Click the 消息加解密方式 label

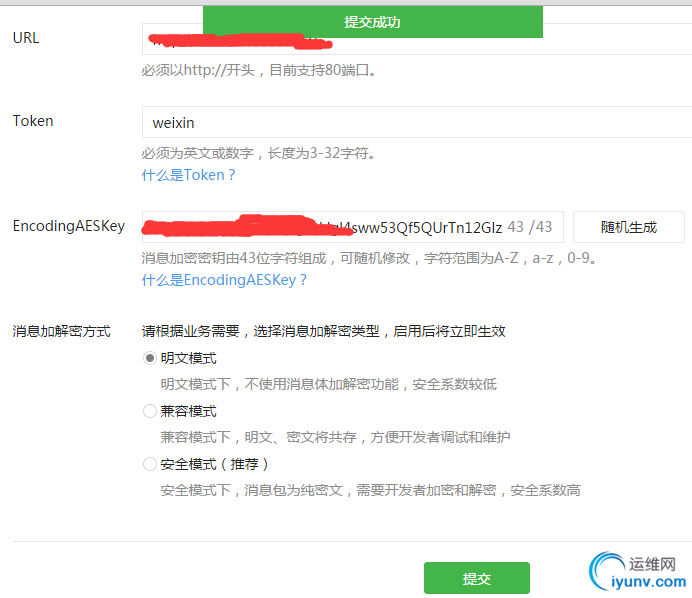tap(61, 331)
